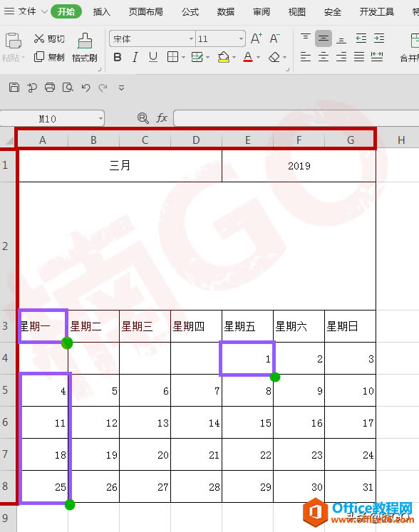Click the export to PDF icon
Viewport: 419px width, 532px height.
coord(32,88)
